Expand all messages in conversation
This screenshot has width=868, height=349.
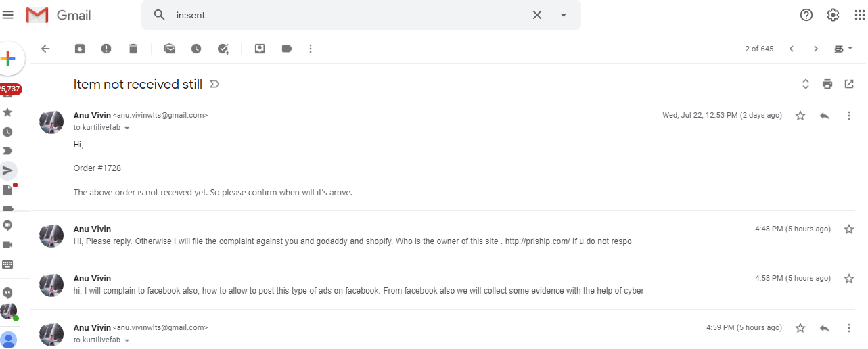[805, 84]
